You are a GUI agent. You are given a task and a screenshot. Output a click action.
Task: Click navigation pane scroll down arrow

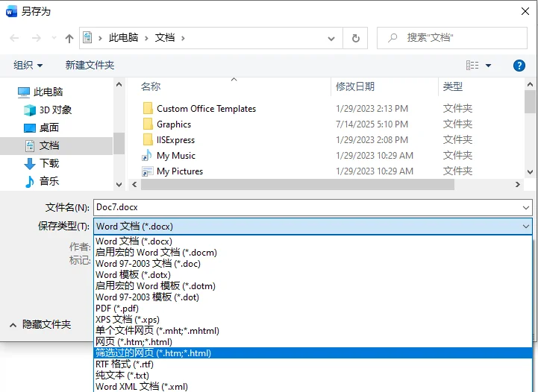pyautogui.click(x=119, y=184)
